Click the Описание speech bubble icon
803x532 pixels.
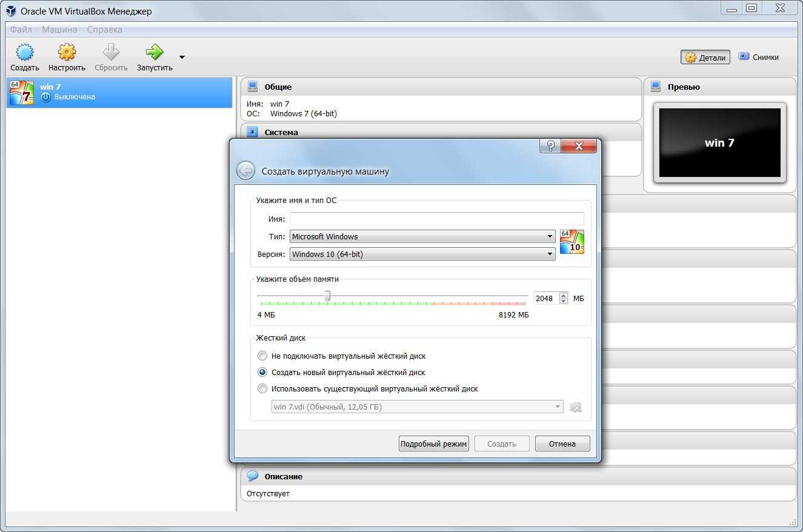253,476
